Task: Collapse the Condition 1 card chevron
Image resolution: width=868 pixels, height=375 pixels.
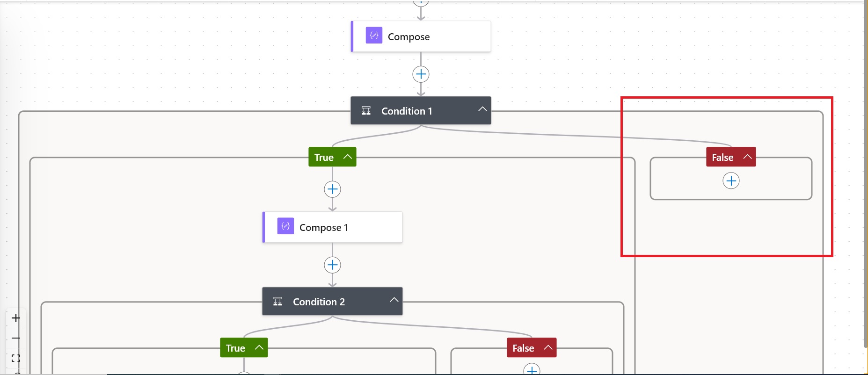Action: point(482,109)
